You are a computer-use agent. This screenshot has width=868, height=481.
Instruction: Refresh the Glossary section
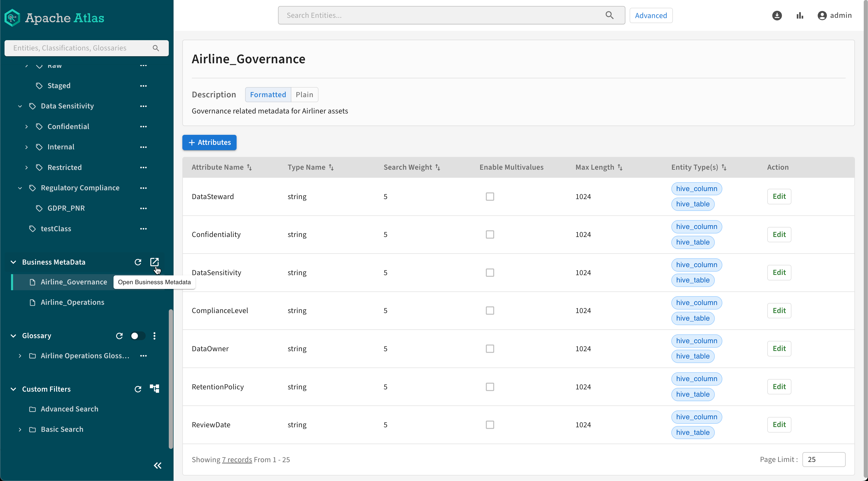coord(119,336)
